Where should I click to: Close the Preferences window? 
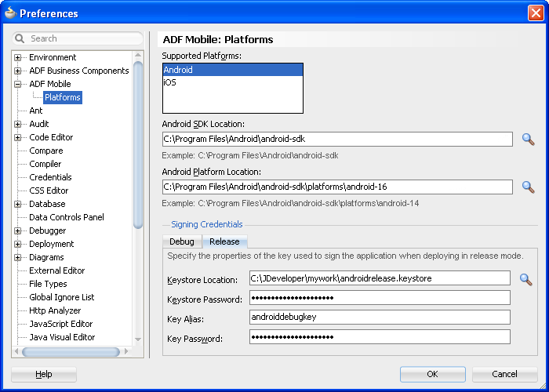(536, 13)
